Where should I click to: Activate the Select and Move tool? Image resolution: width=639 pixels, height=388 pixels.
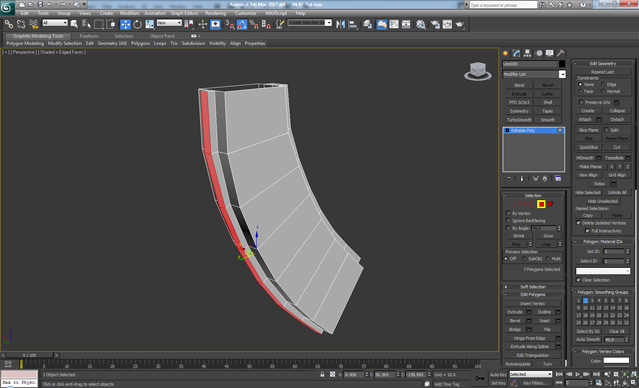click(x=125, y=24)
